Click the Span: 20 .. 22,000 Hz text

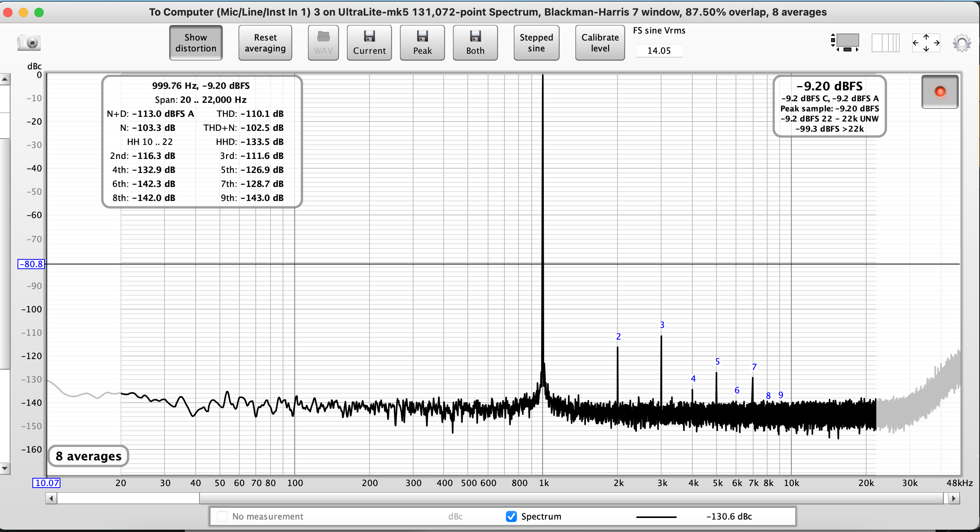click(x=201, y=100)
